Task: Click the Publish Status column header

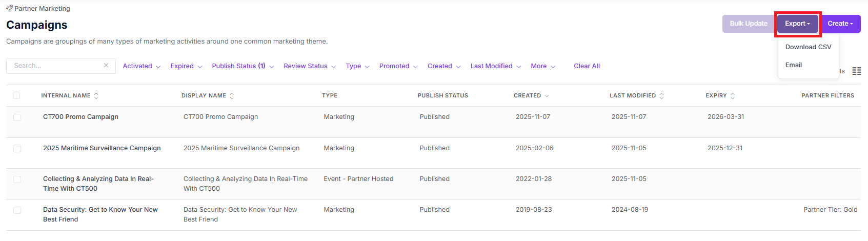Action: point(442,96)
